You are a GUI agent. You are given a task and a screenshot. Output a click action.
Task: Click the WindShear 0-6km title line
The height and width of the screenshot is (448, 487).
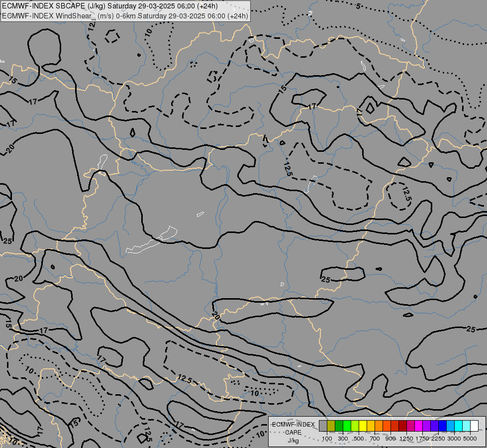(125, 16)
